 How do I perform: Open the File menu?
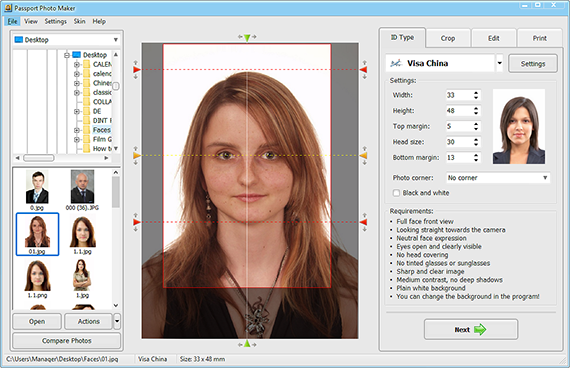click(x=12, y=21)
